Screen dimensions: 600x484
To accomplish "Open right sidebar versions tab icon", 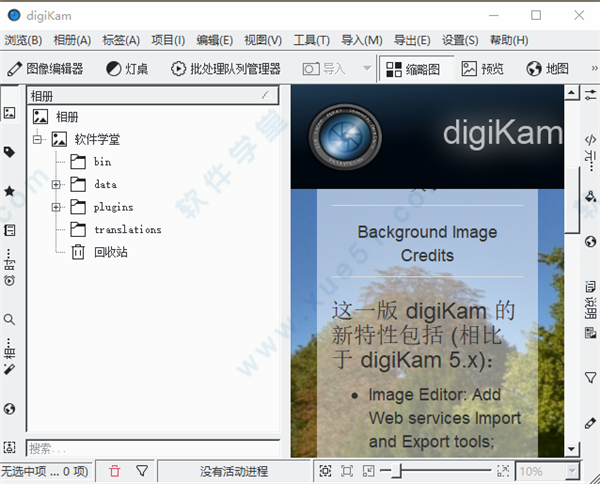I will (x=590, y=332).
